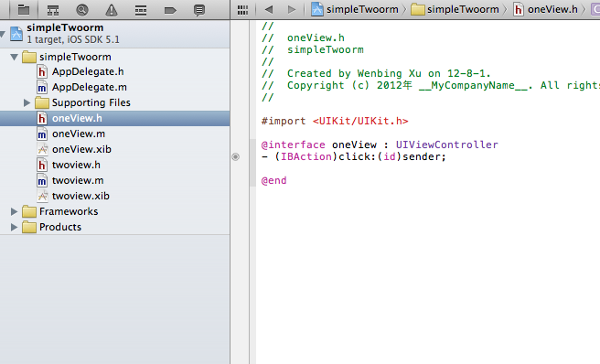
Task: Click the '1 target, iOS SDK 5.1' subtitle
Action: click(x=73, y=39)
